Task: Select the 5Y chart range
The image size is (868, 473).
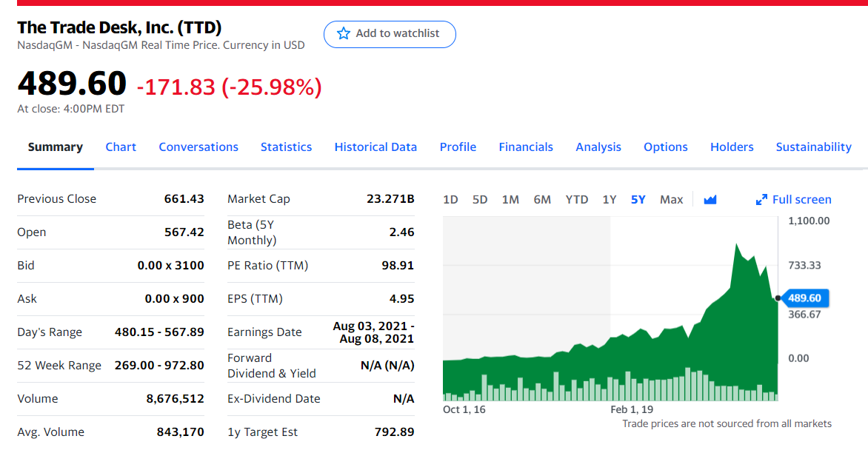Action: click(x=638, y=200)
